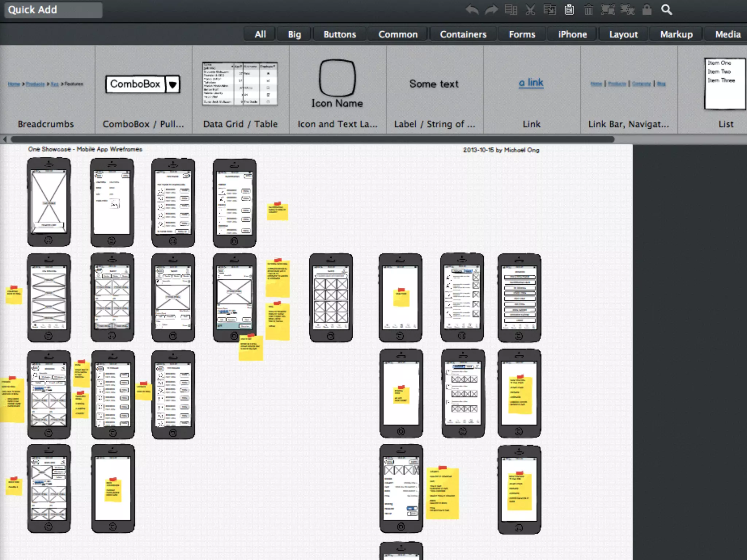Image resolution: width=747 pixels, height=560 pixels.
Task: Click the Group selection icon
Action: tap(608, 10)
